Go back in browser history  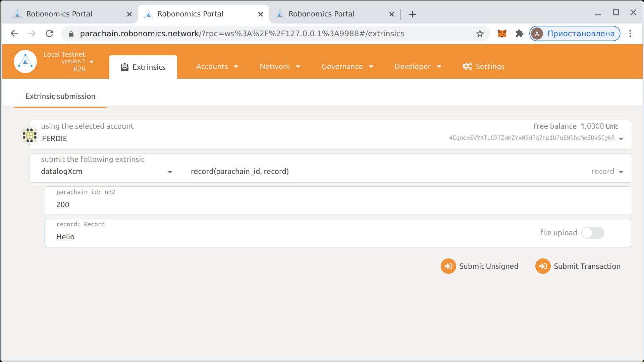coord(14,34)
